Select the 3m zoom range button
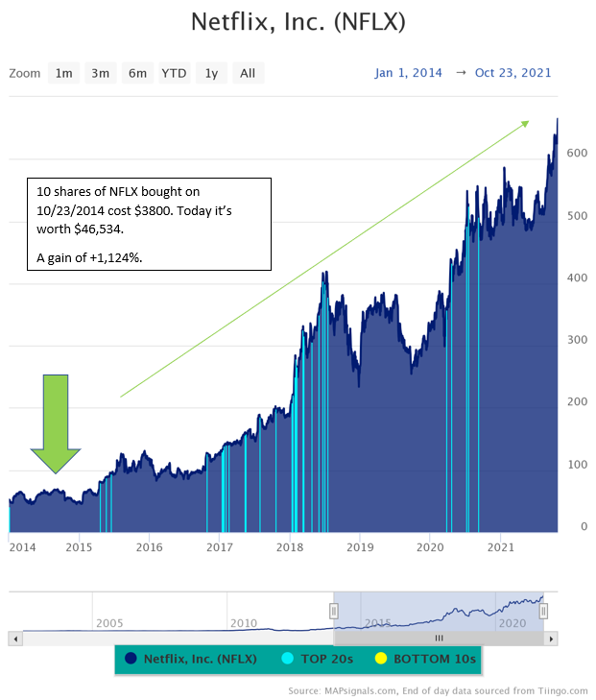This screenshot has height=700, width=596. click(101, 73)
